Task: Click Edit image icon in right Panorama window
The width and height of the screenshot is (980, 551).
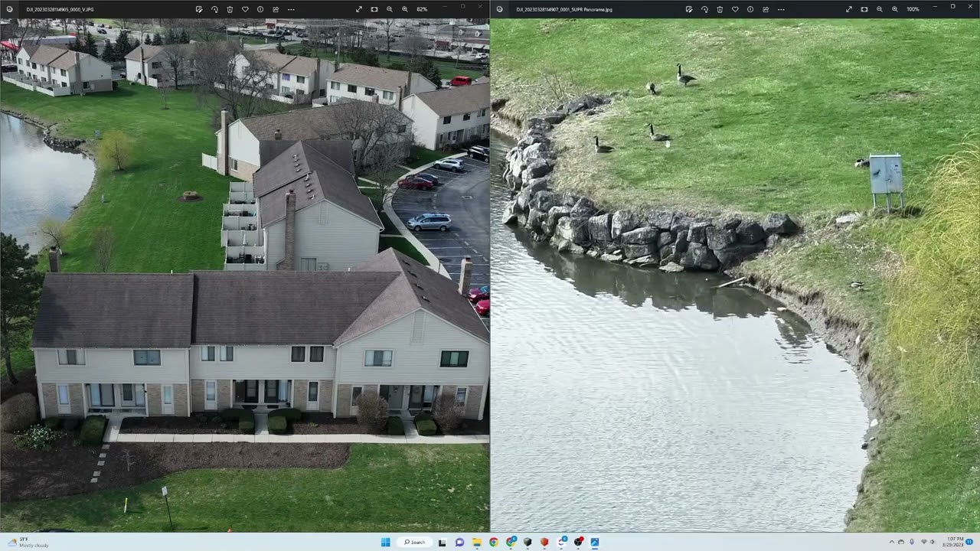Action: (x=689, y=9)
